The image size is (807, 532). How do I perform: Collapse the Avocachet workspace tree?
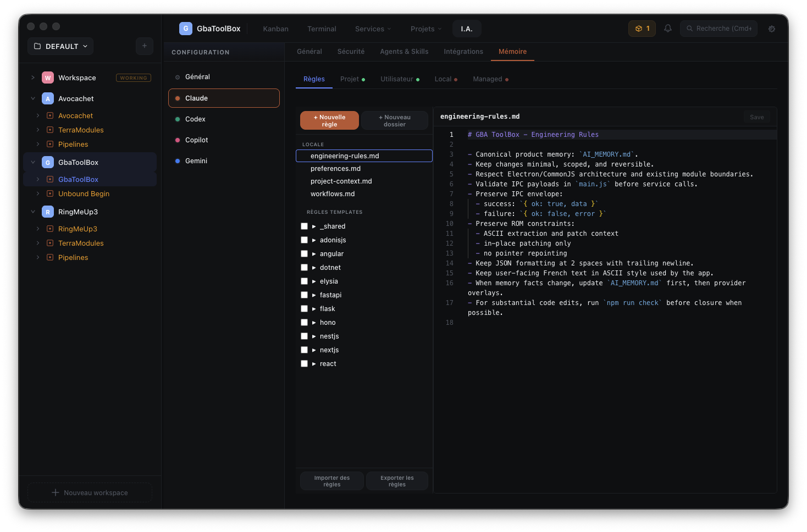pos(33,99)
